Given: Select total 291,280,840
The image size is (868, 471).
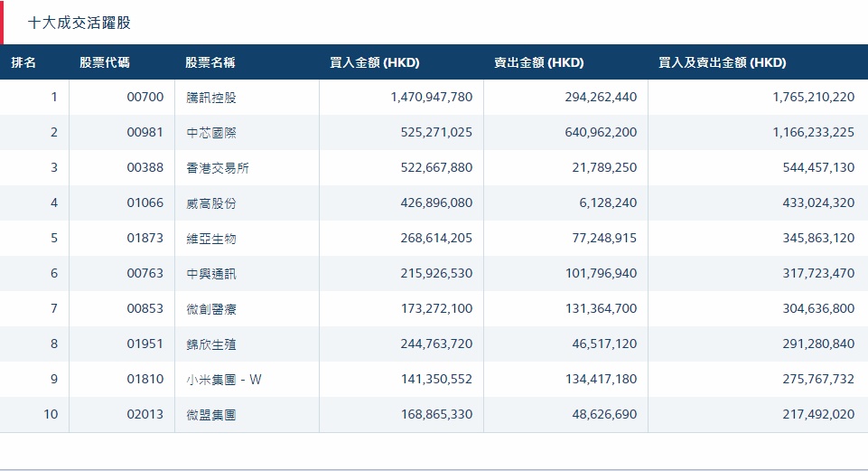Looking at the screenshot, I should coord(818,344).
